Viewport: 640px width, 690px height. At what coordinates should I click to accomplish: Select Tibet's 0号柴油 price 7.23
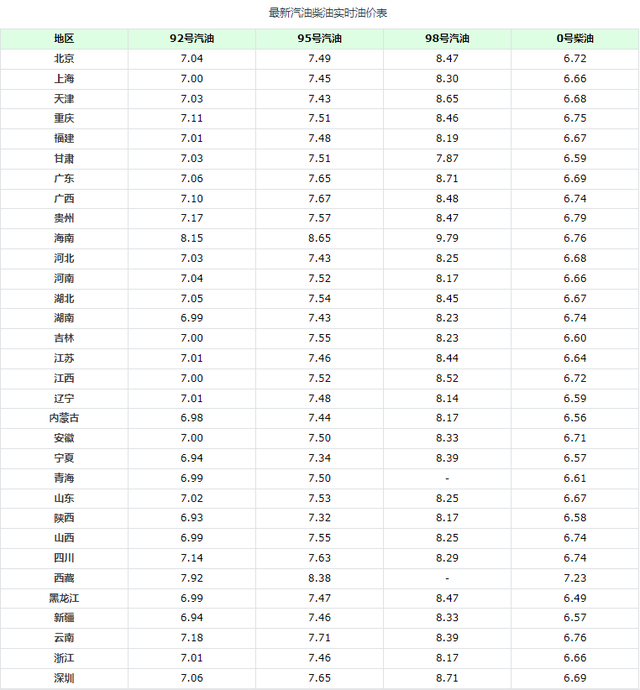(x=575, y=578)
